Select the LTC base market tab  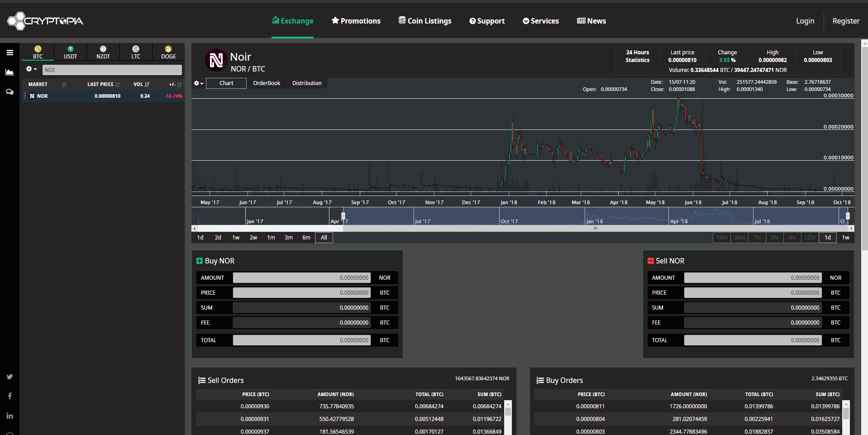click(x=136, y=52)
